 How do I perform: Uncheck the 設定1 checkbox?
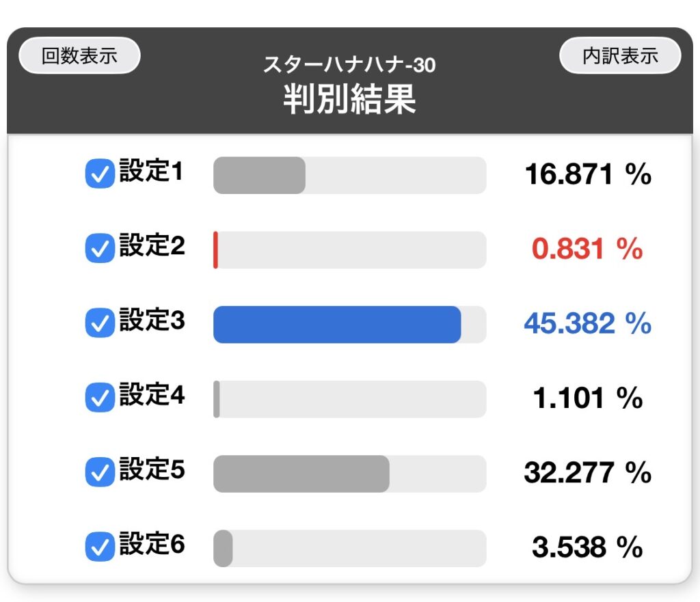(x=100, y=175)
